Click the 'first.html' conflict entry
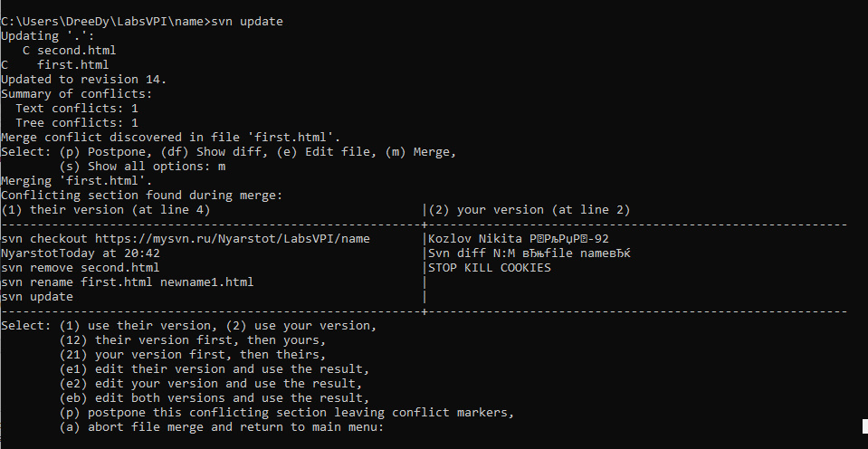 (x=55, y=65)
